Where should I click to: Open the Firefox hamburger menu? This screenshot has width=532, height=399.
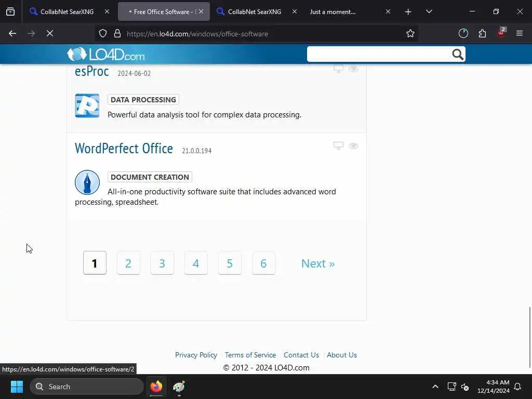click(x=520, y=33)
